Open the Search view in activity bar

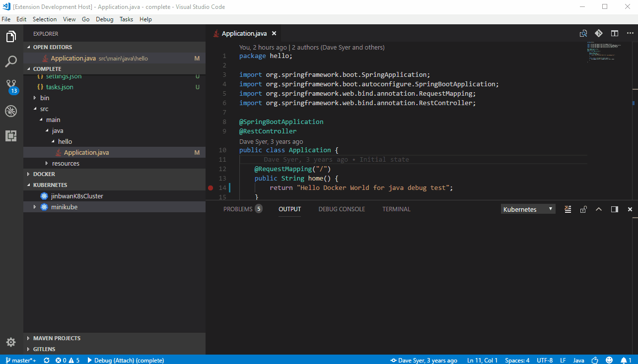click(x=11, y=61)
